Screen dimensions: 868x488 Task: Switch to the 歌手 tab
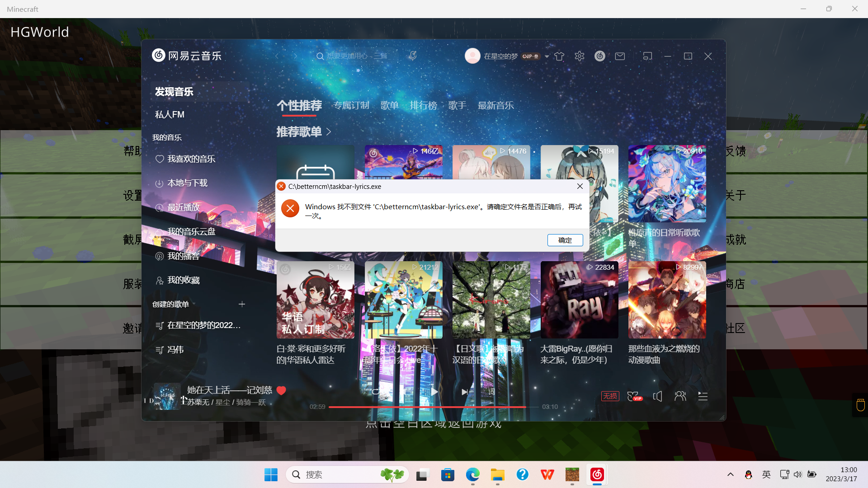point(458,105)
